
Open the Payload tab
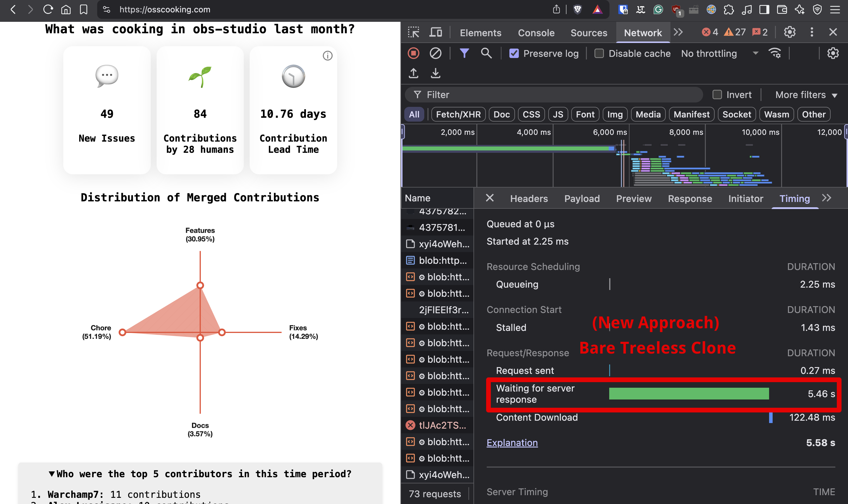pos(582,198)
